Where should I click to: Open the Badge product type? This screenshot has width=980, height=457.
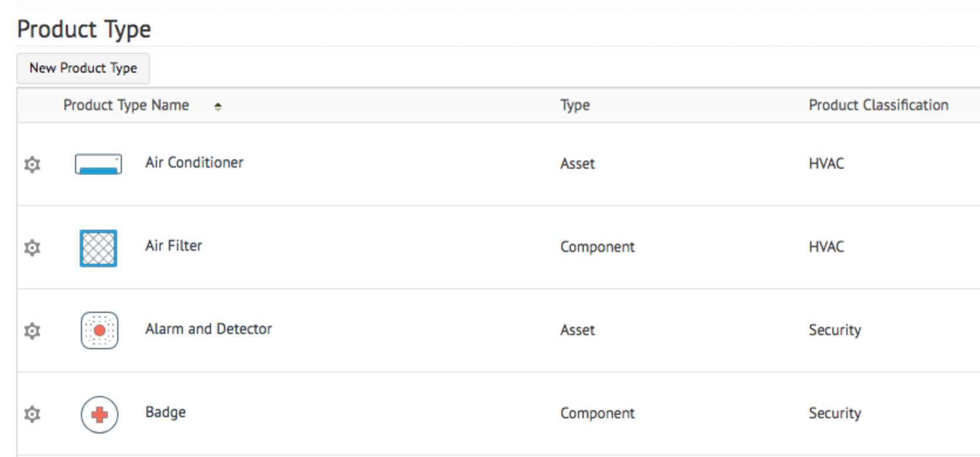coord(165,412)
